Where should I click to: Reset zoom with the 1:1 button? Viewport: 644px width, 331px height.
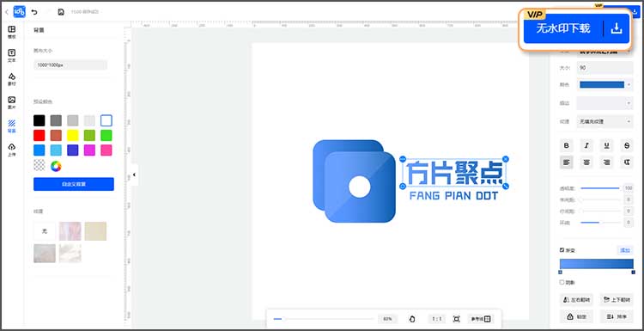[437, 319]
